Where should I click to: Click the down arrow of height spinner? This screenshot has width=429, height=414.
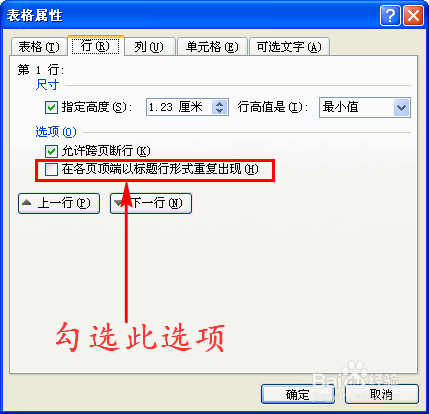pos(219,111)
